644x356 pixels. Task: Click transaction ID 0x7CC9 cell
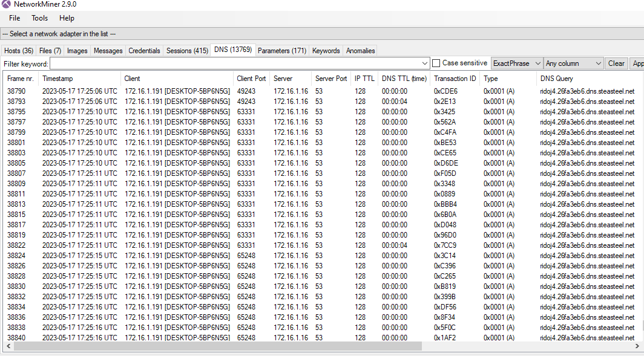click(x=445, y=245)
